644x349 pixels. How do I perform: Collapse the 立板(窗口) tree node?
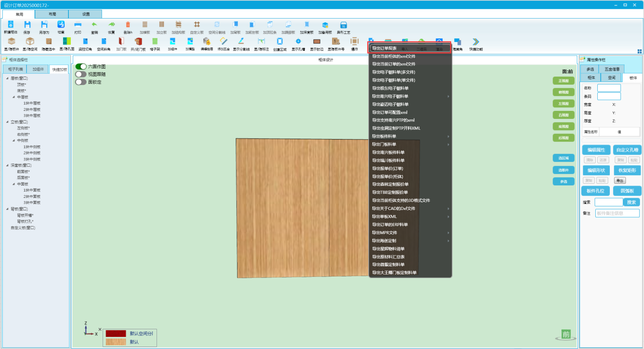[7, 122]
